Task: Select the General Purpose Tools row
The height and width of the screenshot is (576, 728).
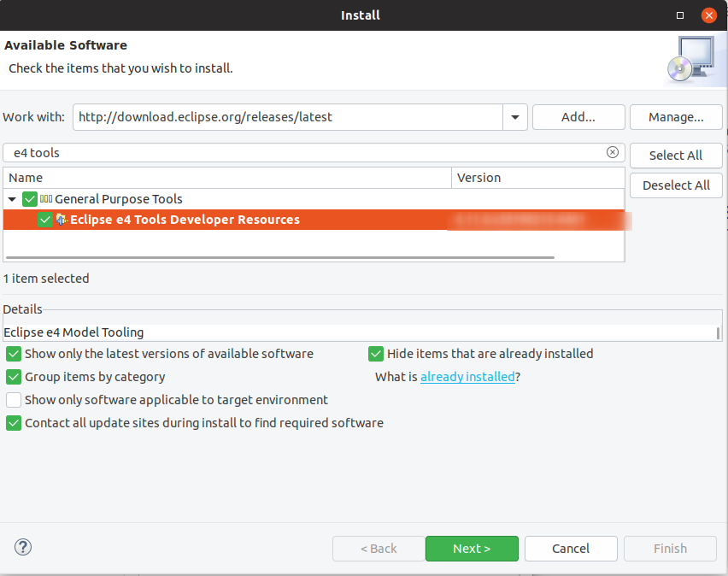Action: (x=314, y=199)
